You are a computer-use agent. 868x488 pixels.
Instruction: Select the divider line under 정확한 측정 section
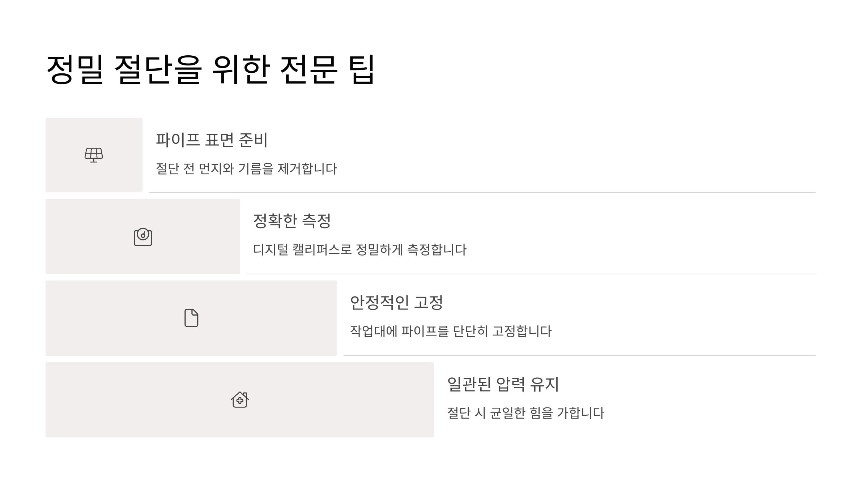pyautogui.click(x=531, y=274)
